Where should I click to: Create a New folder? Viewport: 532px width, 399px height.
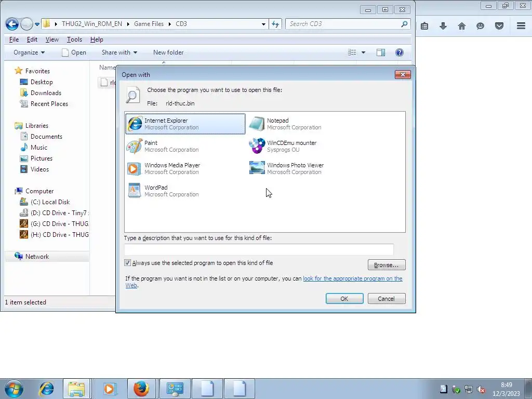coord(168,52)
